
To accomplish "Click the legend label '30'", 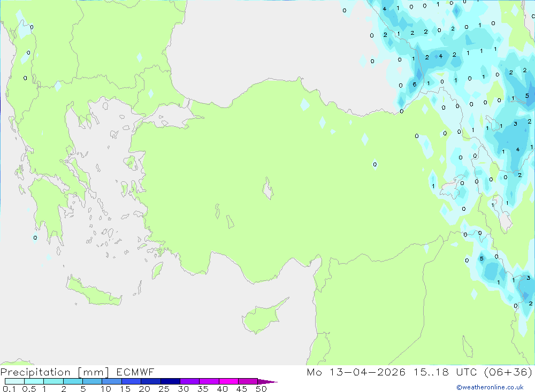I will 184,389.
